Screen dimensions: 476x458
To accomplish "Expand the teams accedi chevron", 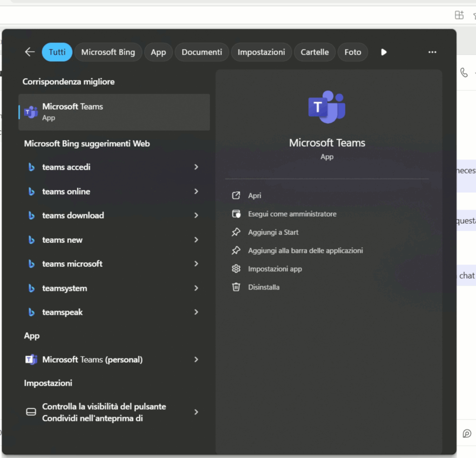I will click(x=196, y=167).
